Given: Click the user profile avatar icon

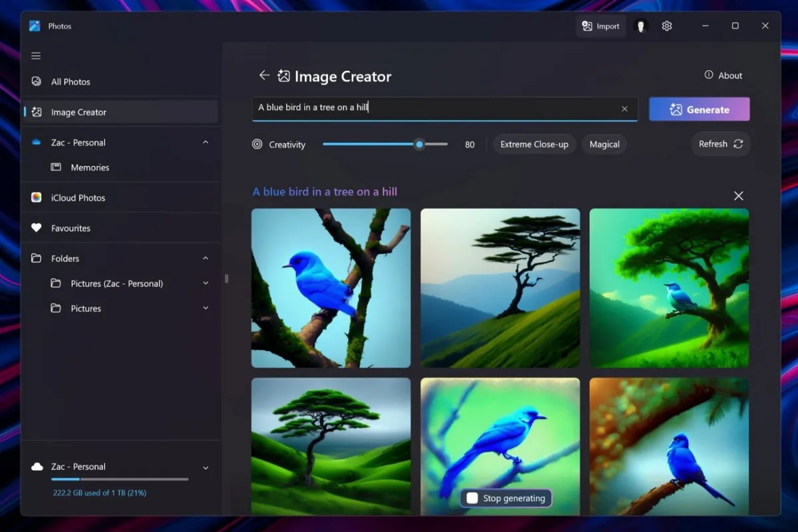Looking at the screenshot, I should coord(641,26).
